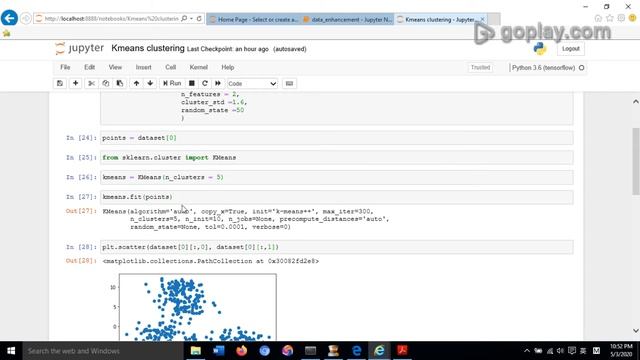Open the cell type Code dropdown
This screenshot has height=360, width=640.
(252, 84)
